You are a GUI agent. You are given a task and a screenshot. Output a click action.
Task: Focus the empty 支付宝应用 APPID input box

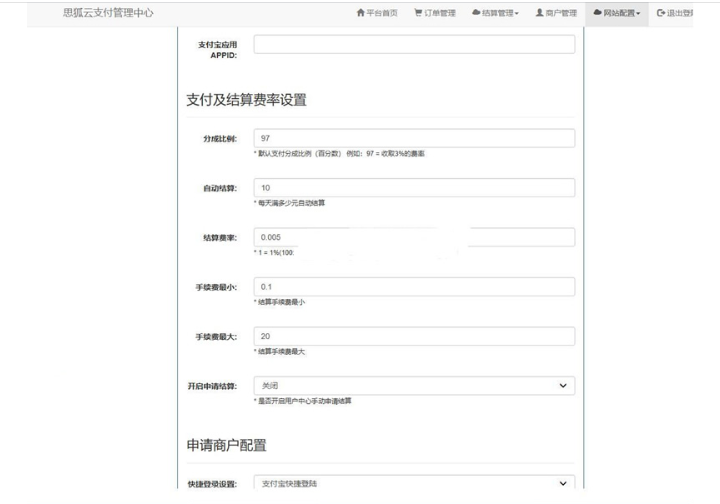click(x=414, y=44)
